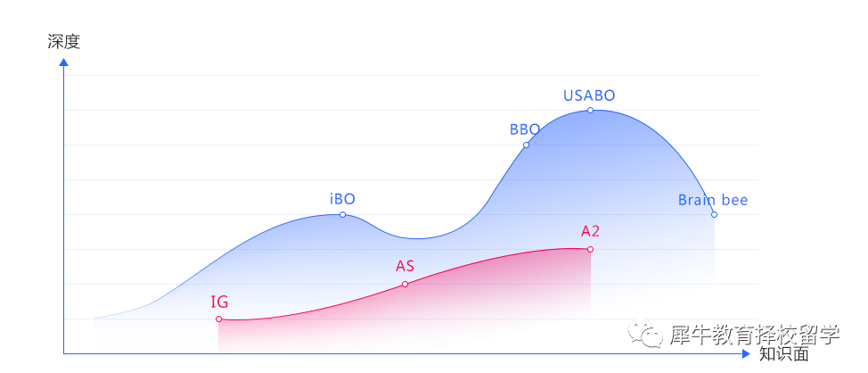Select the iBO data point on curve
This screenshot has height=373, width=868.
(342, 214)
